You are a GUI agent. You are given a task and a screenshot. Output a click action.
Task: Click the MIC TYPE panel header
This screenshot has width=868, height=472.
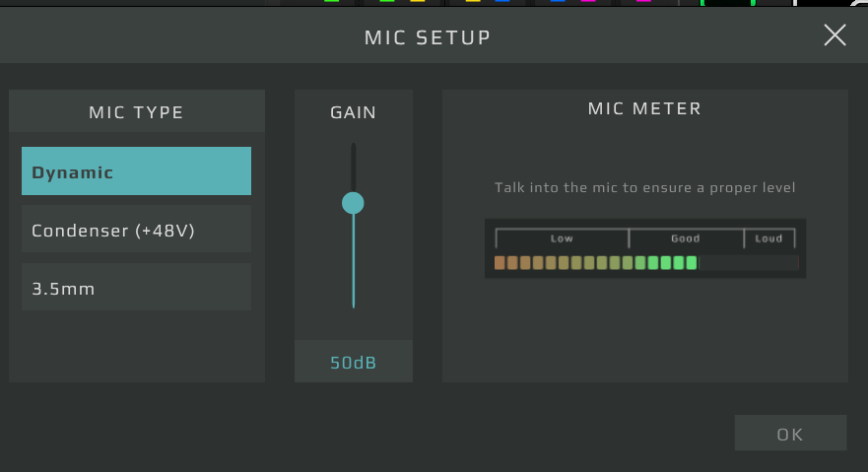(x=136, y=111)
